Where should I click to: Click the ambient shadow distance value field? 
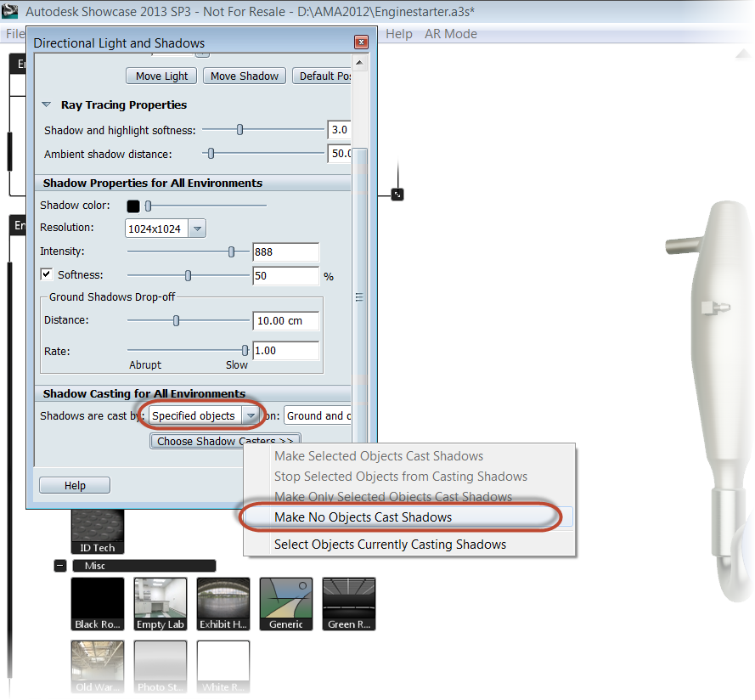point(339,154)
